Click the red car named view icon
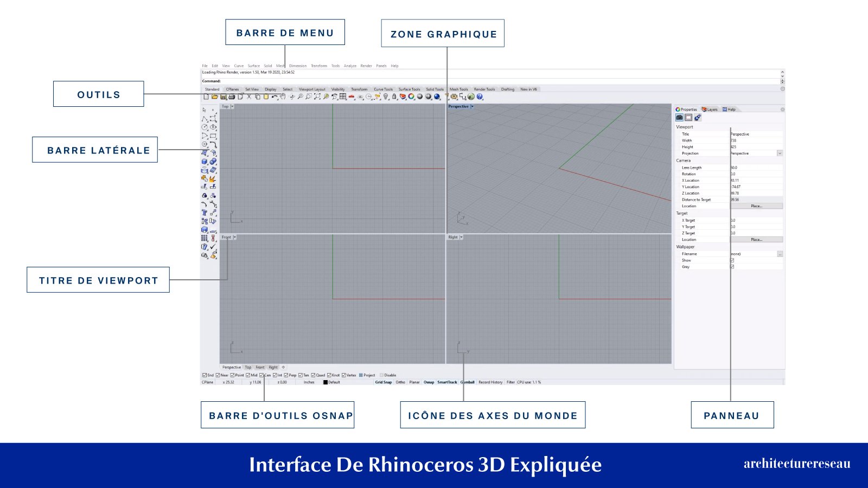Viewport: 868px width, 488px height. pos(351,97)
